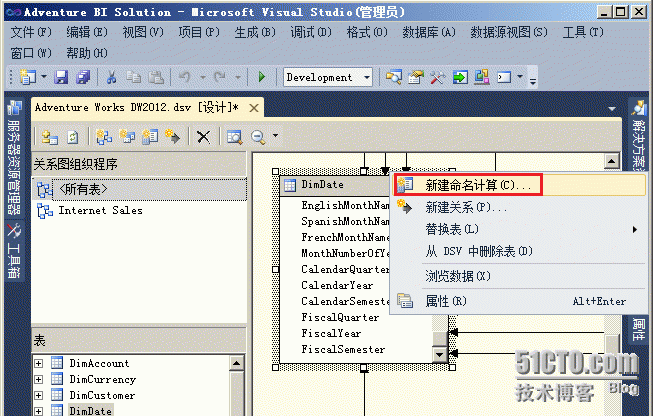Click the Save icon in main toolbar
The width and height of the screenshot is (653, 416).
[x=61, y=77]
